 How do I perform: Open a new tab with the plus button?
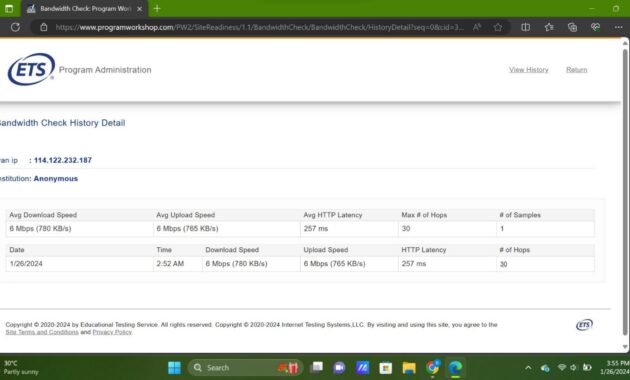[x=157, y=8]
